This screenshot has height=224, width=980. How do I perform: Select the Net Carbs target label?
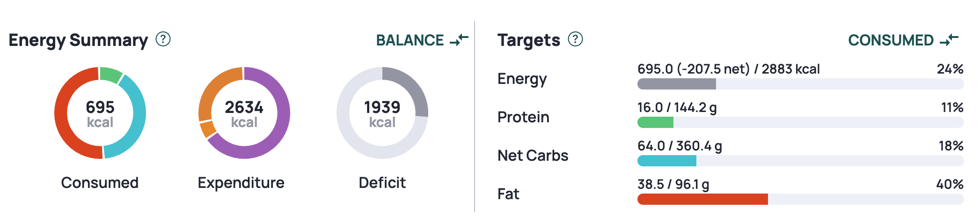533,156
